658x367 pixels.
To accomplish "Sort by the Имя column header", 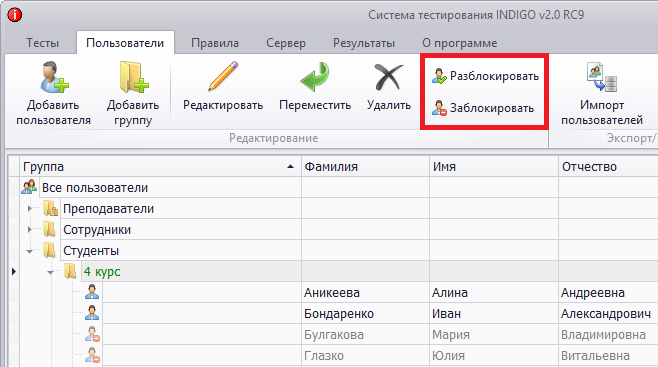I will point(494,167).
